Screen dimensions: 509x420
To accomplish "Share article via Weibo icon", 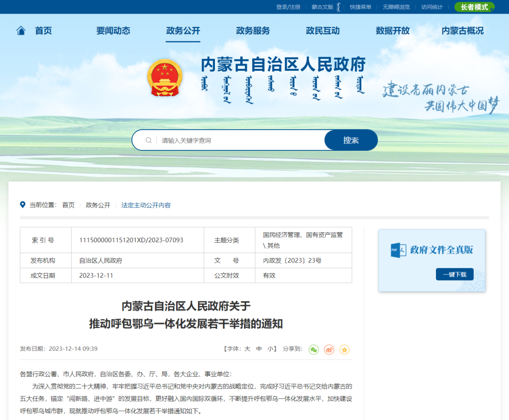I will click(329, 349).
